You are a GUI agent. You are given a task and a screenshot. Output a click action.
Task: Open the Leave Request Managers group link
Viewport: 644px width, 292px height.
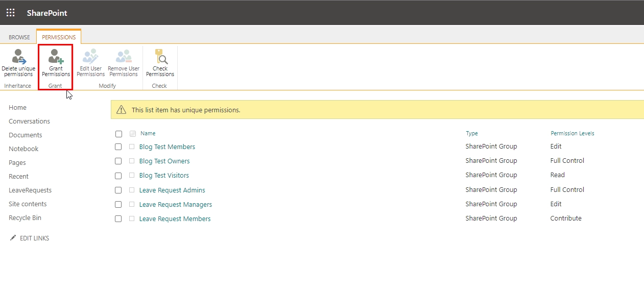tap(176, 205)
